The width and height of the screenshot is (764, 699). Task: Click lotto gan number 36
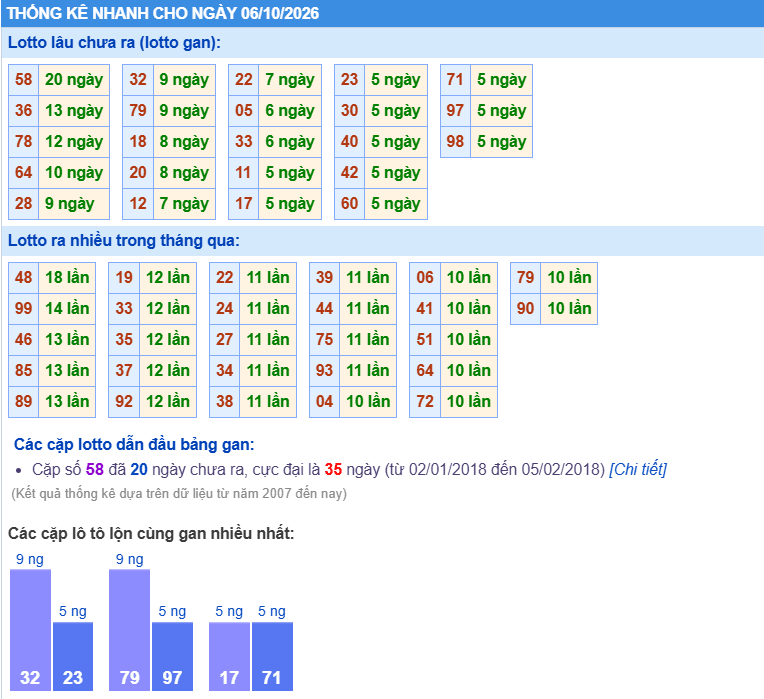tap(23, 111)
